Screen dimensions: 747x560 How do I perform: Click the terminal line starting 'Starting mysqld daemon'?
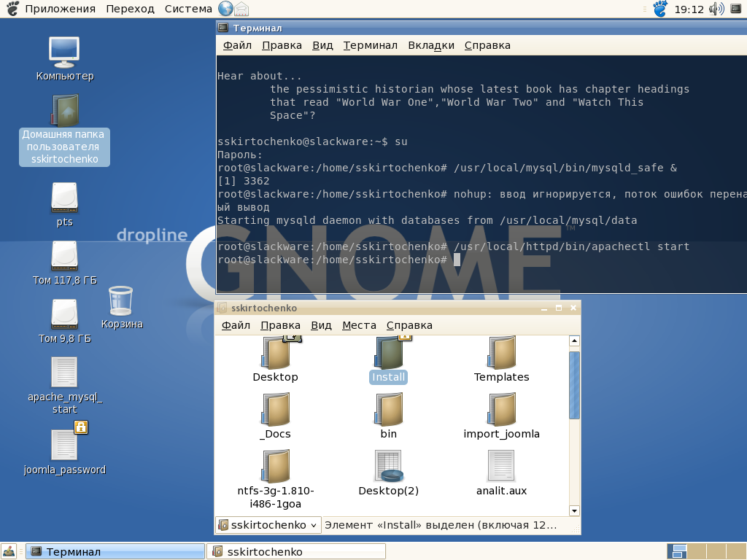pyautogui.click(x=427, y=220)
